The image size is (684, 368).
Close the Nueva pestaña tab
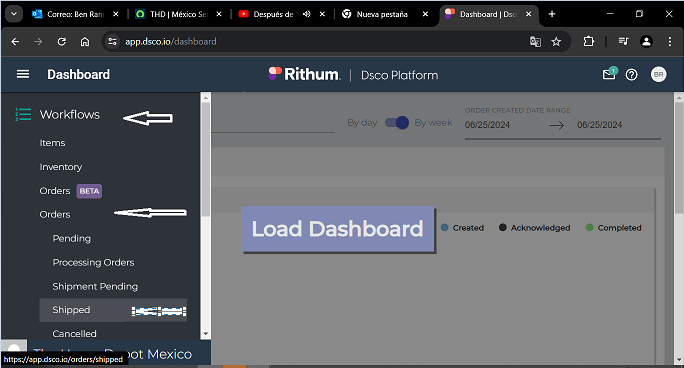(425, 14)
